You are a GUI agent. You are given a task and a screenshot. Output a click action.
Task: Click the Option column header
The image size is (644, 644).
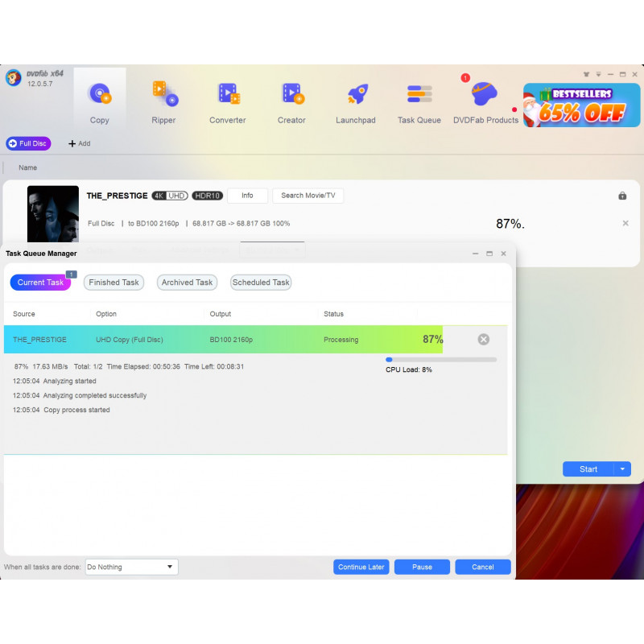[106, 314]
